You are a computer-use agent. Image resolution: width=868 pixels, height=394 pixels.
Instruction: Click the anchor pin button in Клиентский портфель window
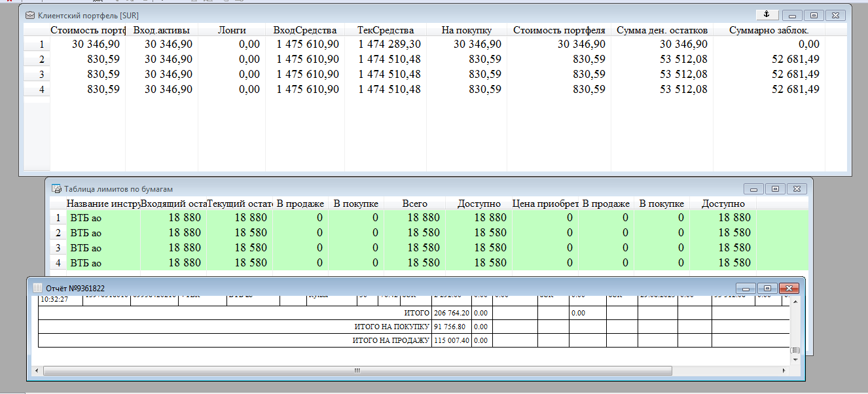[x=766, y=14]
